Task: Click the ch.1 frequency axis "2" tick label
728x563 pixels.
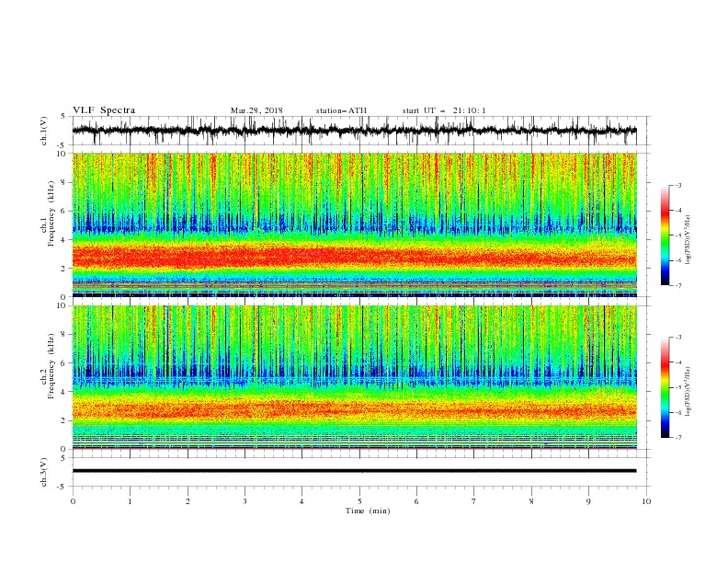Action: click(x=64, y=268)
